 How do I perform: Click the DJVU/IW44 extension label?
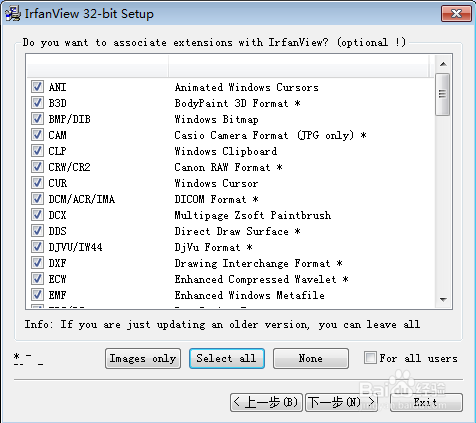pos(75,247)
